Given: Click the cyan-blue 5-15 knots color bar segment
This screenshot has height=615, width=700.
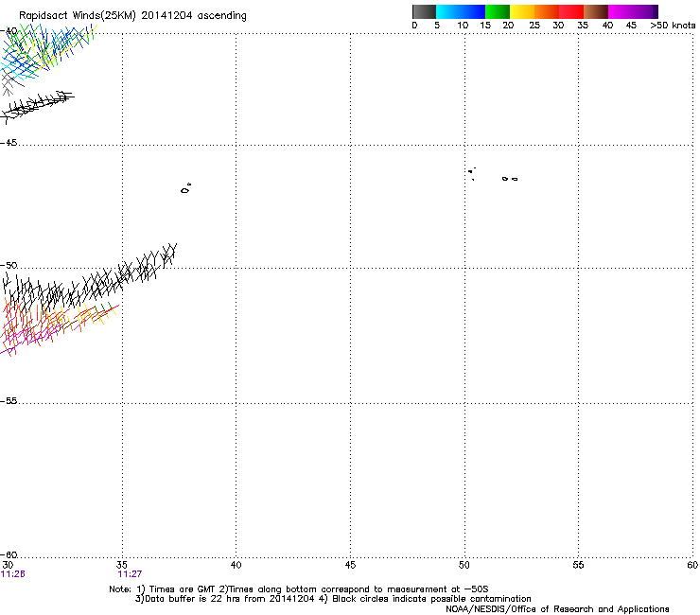Looking at the screenshot, I should pyautogui.click(x=461, y=11).
